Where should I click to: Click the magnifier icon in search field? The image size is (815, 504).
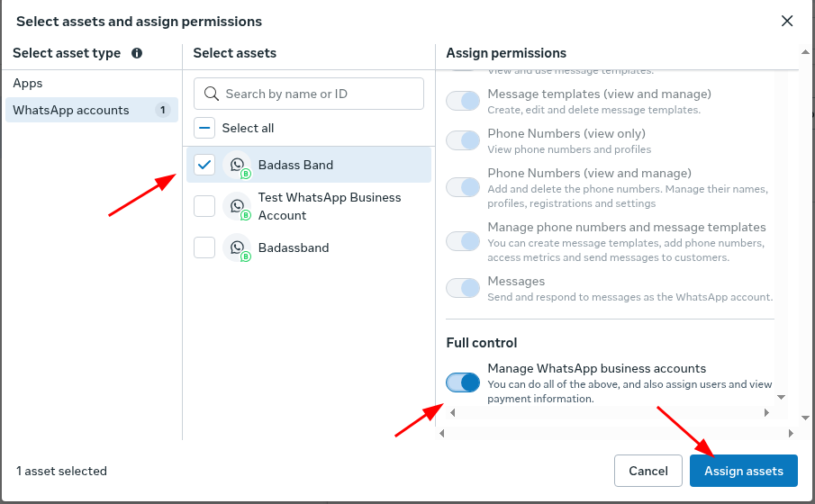[x=212, y=94]
